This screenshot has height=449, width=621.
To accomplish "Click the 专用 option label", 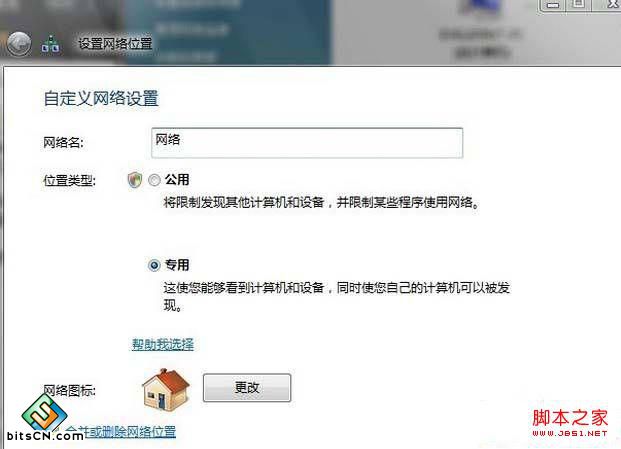I will (x=177, y=264).
